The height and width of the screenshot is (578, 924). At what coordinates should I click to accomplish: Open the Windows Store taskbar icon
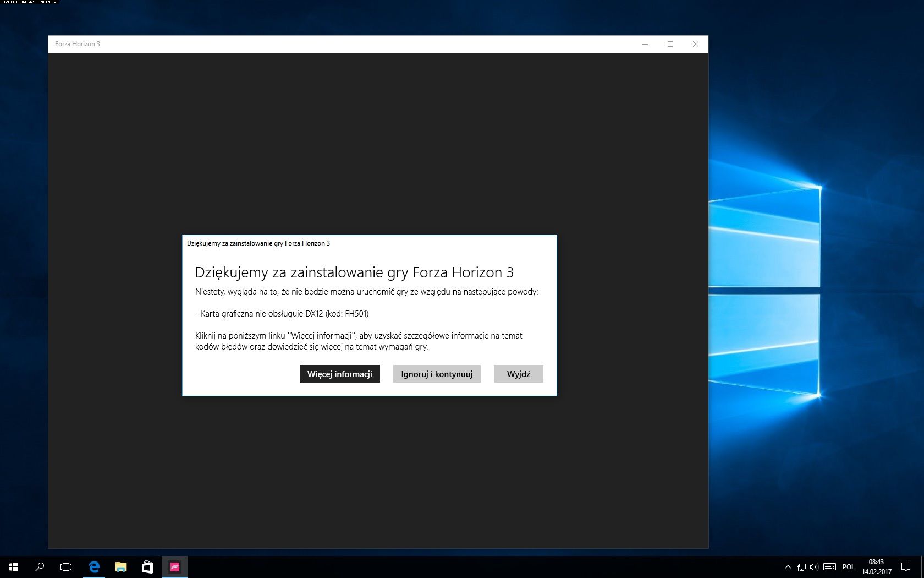coord(147,567)
